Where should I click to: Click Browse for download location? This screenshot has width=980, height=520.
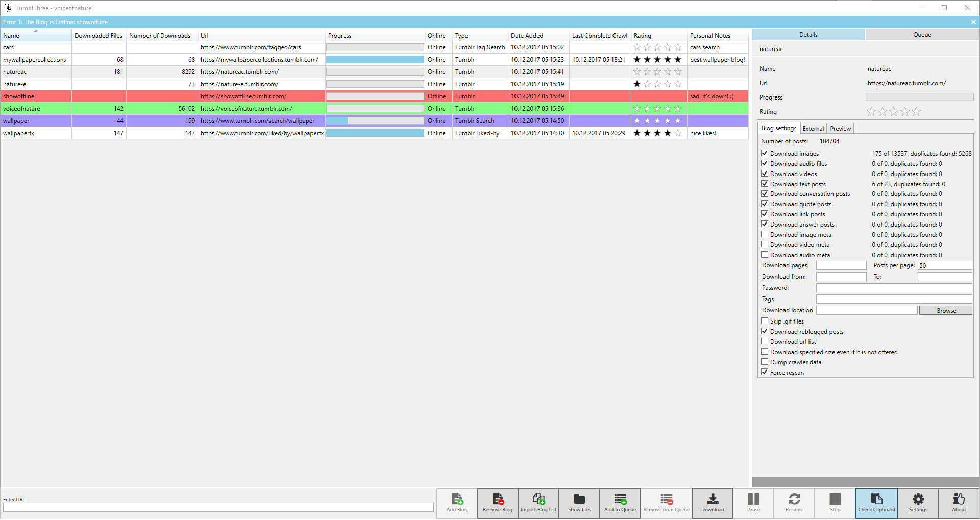(x=946, y=310)
